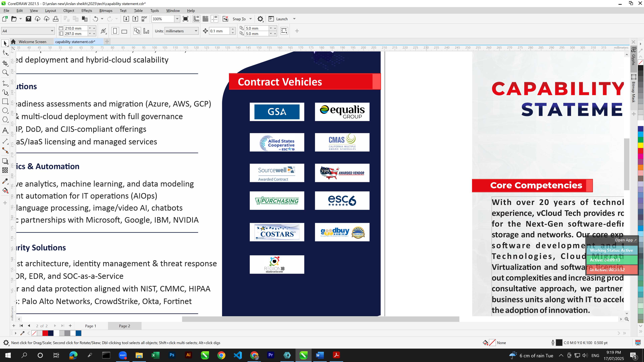Expand the Launch dropdown arrow

pyautogui.click(x=294, y=19)
